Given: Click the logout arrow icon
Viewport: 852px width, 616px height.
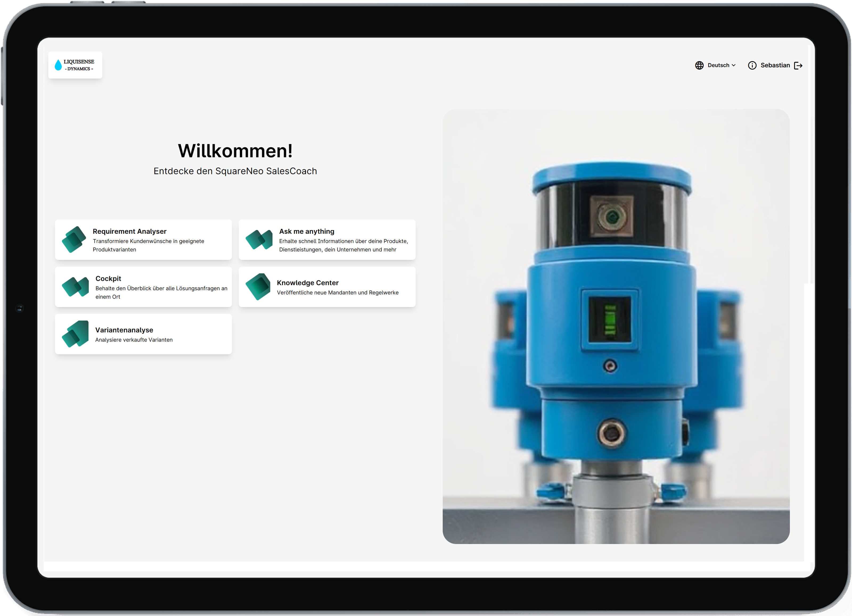Looking at the screenshot, I should 798,65.
